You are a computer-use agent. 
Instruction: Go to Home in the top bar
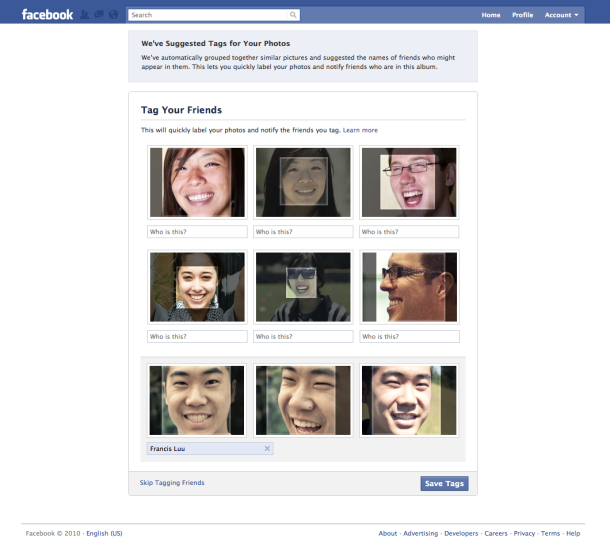(x=491, y=15)
